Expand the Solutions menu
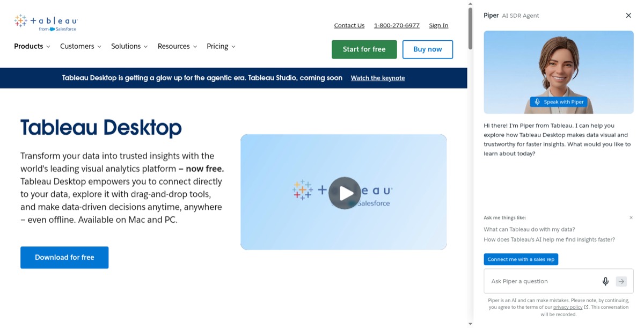 (129, 46)
